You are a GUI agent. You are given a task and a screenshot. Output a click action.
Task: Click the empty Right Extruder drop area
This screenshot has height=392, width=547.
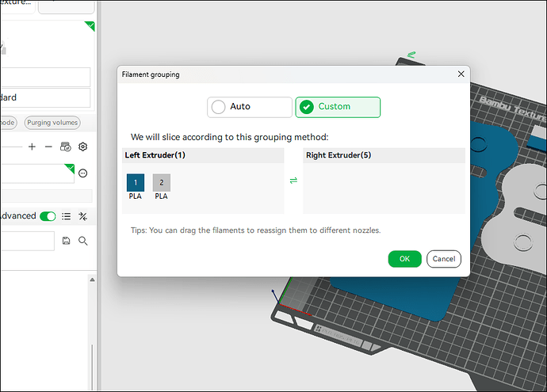384,188
